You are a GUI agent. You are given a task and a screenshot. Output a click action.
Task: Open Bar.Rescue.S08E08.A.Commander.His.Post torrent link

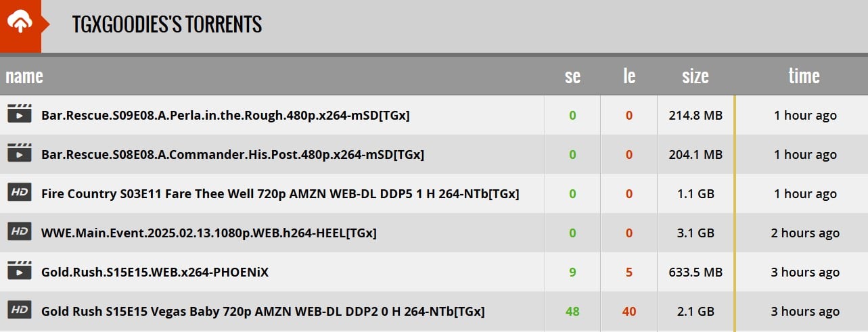pos(233,155)
